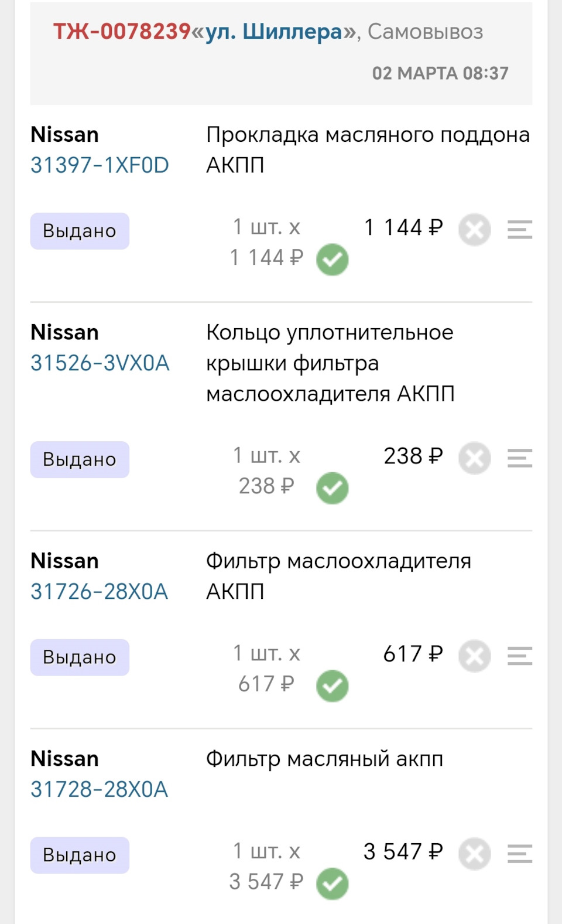562x924 pixels.
Task: Toggle the green checkmark for the 238 ₽ ring
Action: 332,488
